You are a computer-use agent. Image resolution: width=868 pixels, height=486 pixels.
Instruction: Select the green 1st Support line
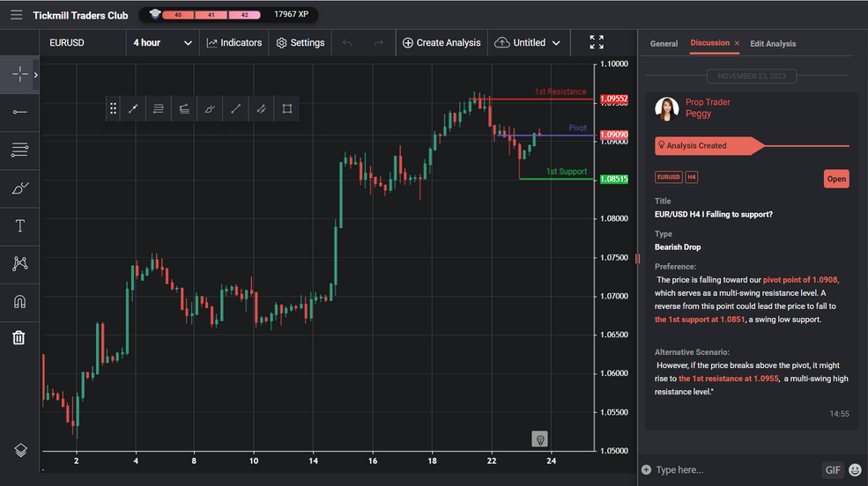click(556, 179)
